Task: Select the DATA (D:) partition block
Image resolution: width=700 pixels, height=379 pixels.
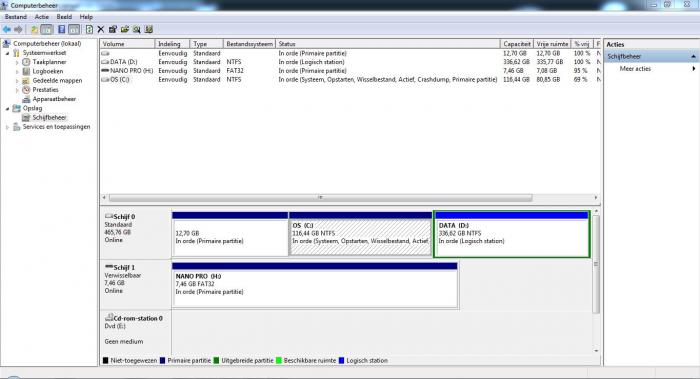Action: (512, 234)
